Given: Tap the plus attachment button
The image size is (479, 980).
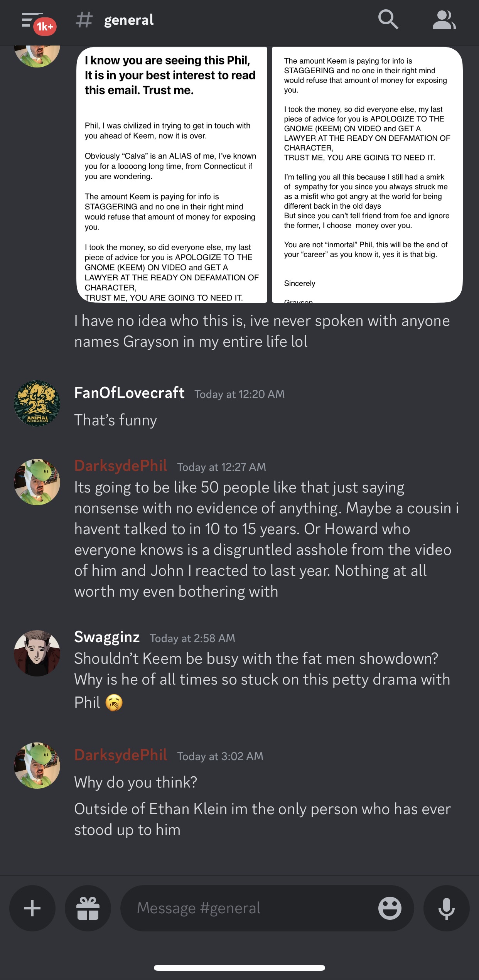Looking at the screenshot, I should pyautogui.click(x=32, y=908).
